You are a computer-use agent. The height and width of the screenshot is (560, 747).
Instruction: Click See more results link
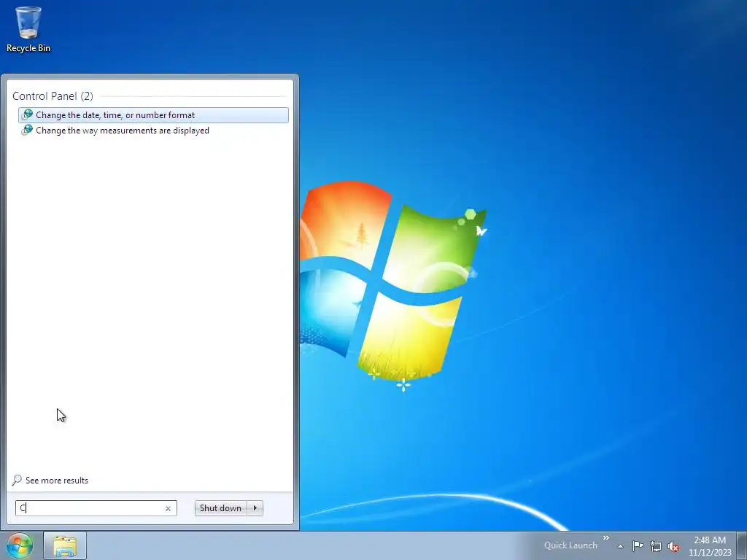click(x=57, y=481)
